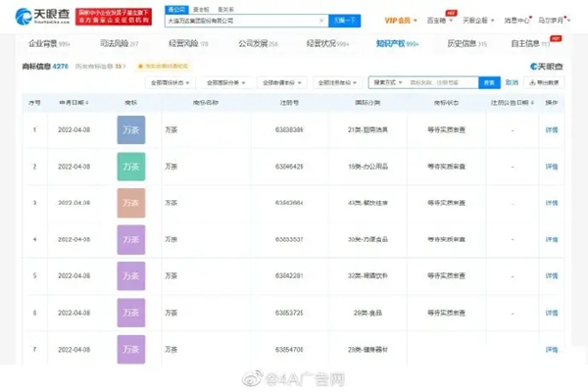
Task: Open the 搜索方式 dropdown in the search bar
Action: tap(388, 82)
